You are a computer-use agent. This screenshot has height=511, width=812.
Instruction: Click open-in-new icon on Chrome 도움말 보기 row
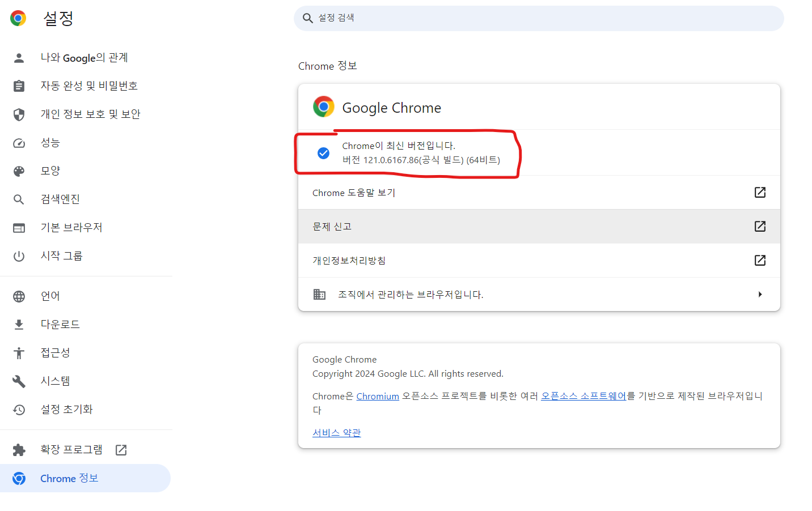pyautogui.click(x=760, y=193)
